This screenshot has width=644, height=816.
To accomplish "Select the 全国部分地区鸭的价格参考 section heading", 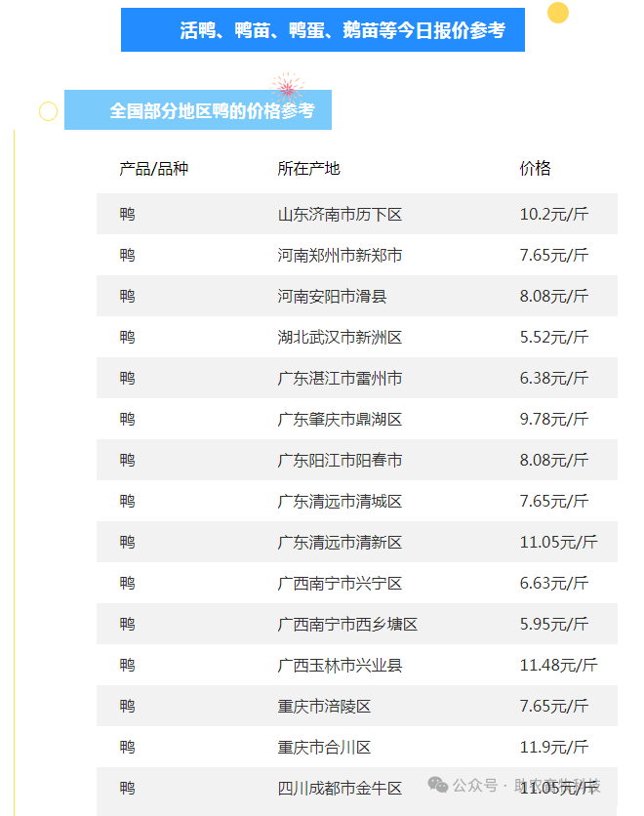I will [x=211, y=110].
